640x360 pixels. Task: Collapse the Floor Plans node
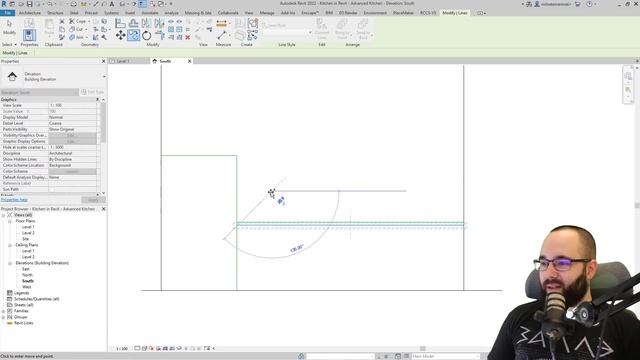click(10, 221)
